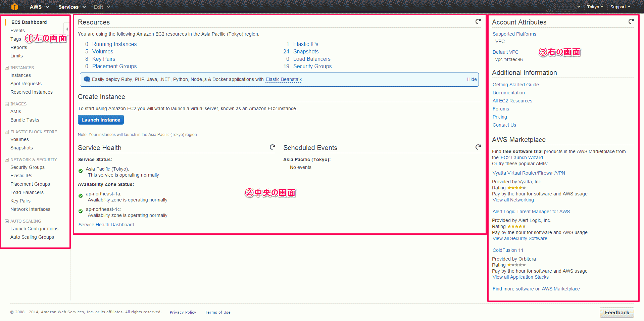Refresh the Service Health section
Viewport: 644px width, 321px height.
pos(273,147)
